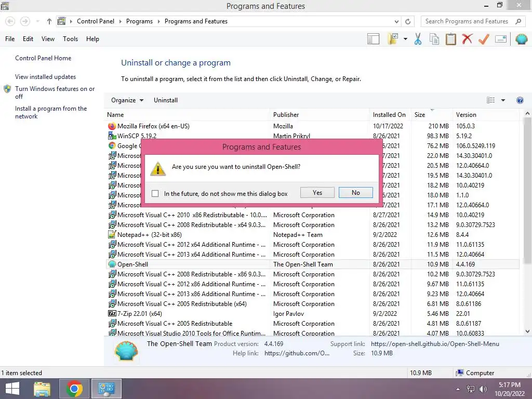Select Mozilla Firefox (x64 en-US) row
Image resolution: width=532 pixels, height=399 pixels.
click(x=312, y=126)
